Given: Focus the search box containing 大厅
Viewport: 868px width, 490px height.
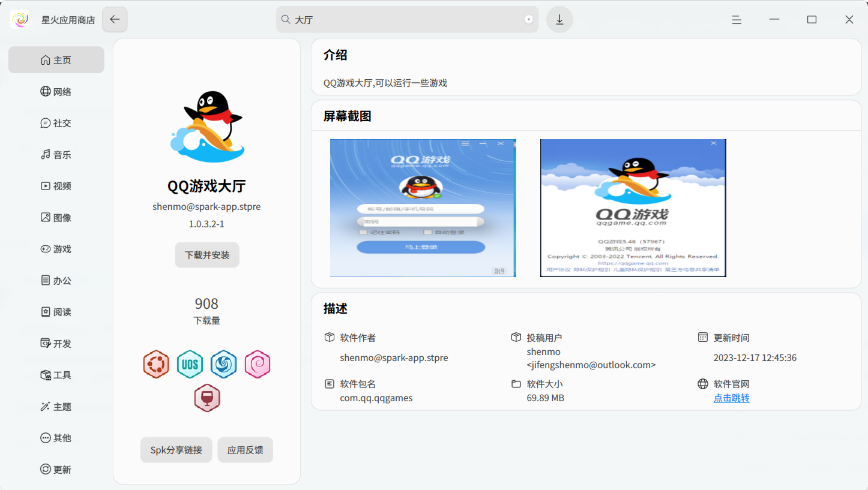Looking at the screenshot, I should (407, 19).
